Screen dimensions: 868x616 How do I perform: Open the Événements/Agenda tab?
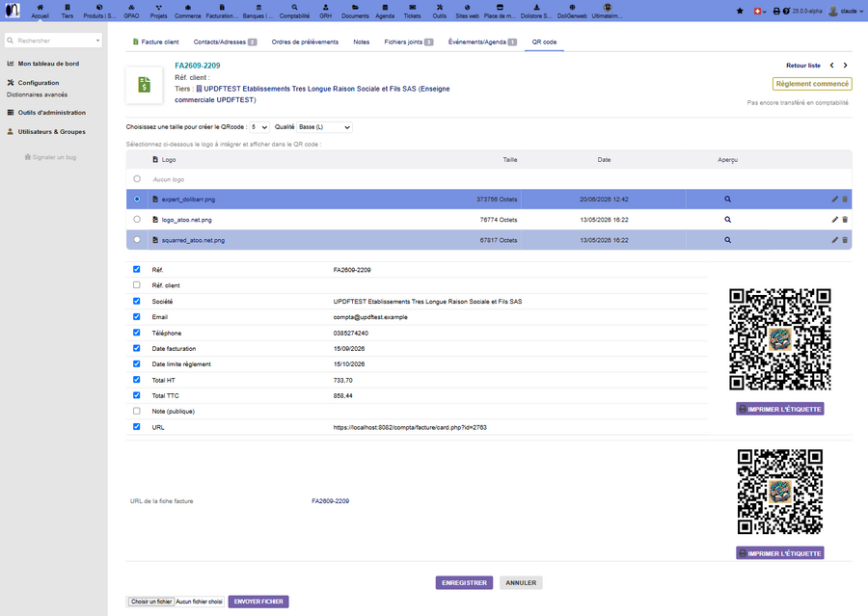[482, 42]
